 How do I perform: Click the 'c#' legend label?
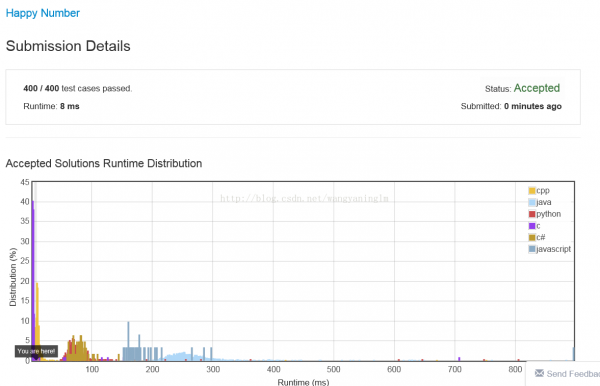coord(541,238)
